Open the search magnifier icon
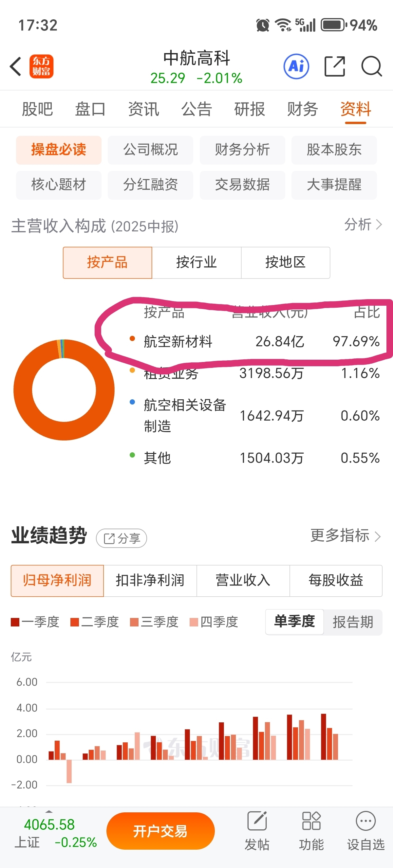Viewport: 393px width, 868px height. (x=371, y=66)
